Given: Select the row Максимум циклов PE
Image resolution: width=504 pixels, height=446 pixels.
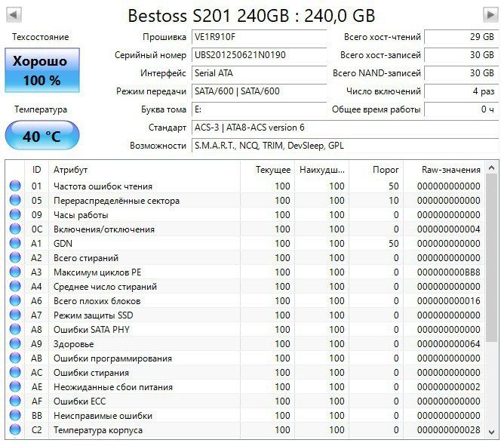Looking at the screenshot, I should click(245, 272).
